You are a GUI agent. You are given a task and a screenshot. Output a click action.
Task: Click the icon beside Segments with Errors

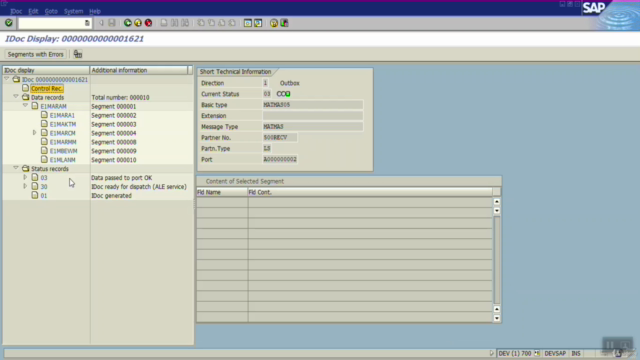click(x=78, y=54)
